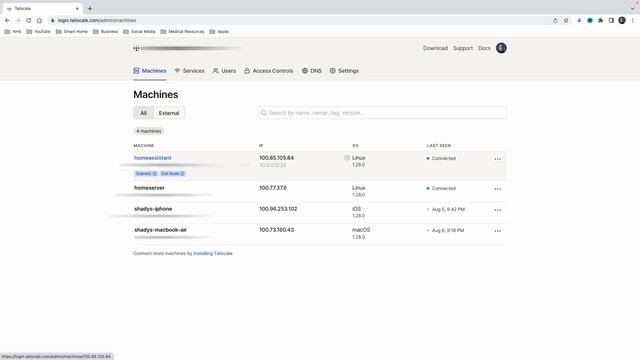Viewport: 640px width, 360px height.
Task: Click the tab search chevron at top right
Action: coord(632,9)
